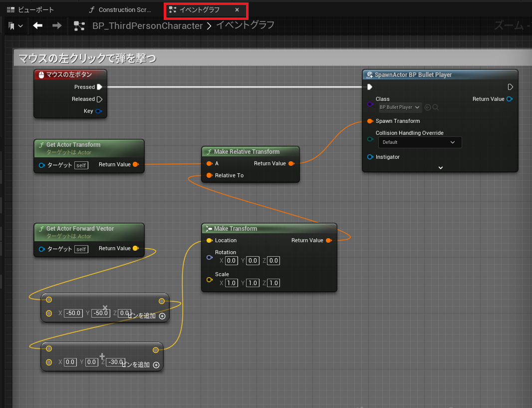This screenshot has height=408, width=532.
Task: Click add node output pin
Action: click(155, 350)
